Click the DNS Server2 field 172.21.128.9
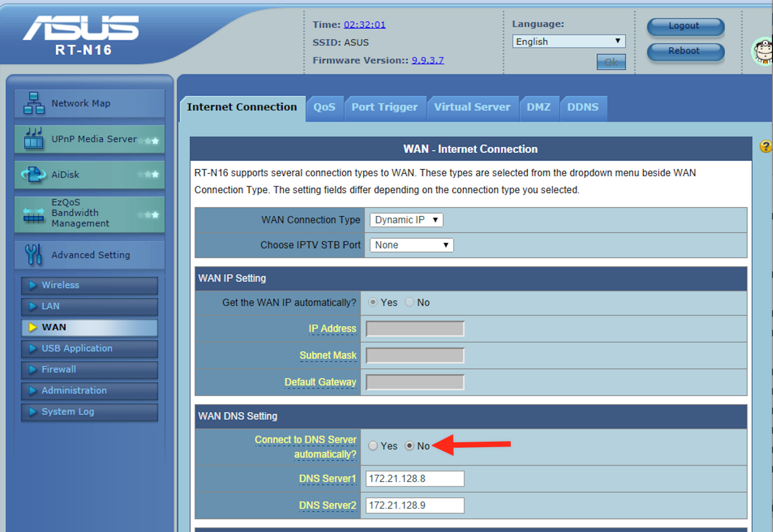The width and height of the screenshot is (773, 532). tap(415, 506)
